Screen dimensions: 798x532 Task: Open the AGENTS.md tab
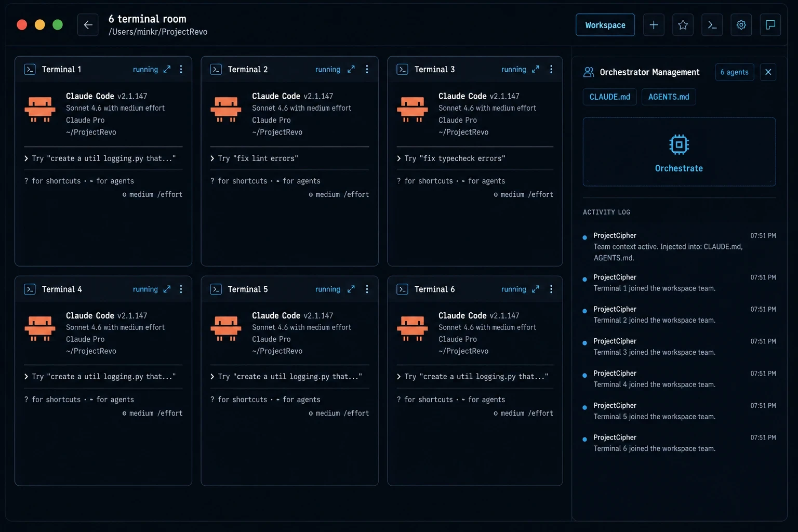669,97
